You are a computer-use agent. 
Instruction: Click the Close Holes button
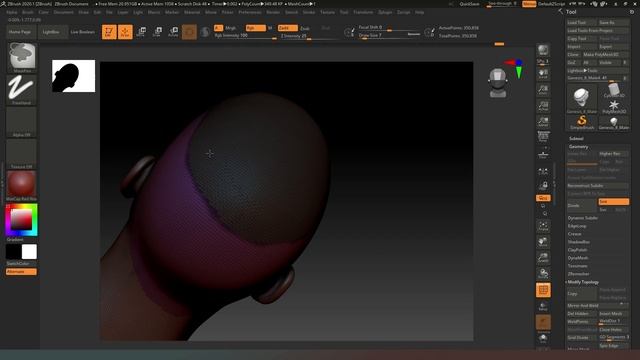coord(613,330)
